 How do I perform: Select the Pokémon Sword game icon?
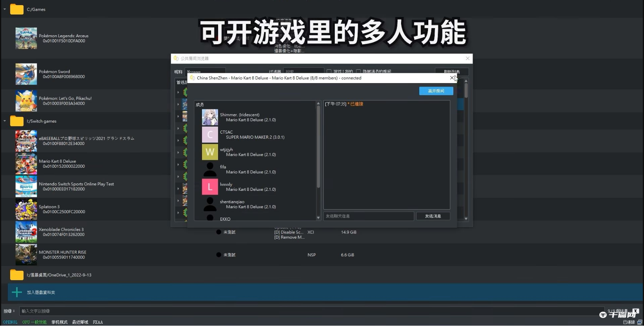26,74
